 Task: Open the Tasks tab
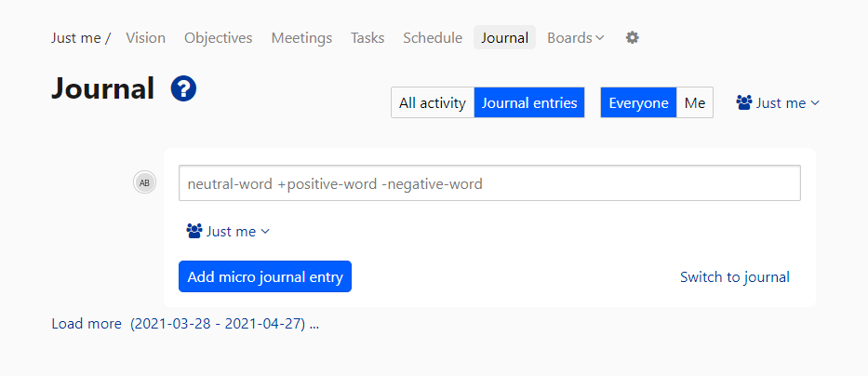click(x=367, y=38)
